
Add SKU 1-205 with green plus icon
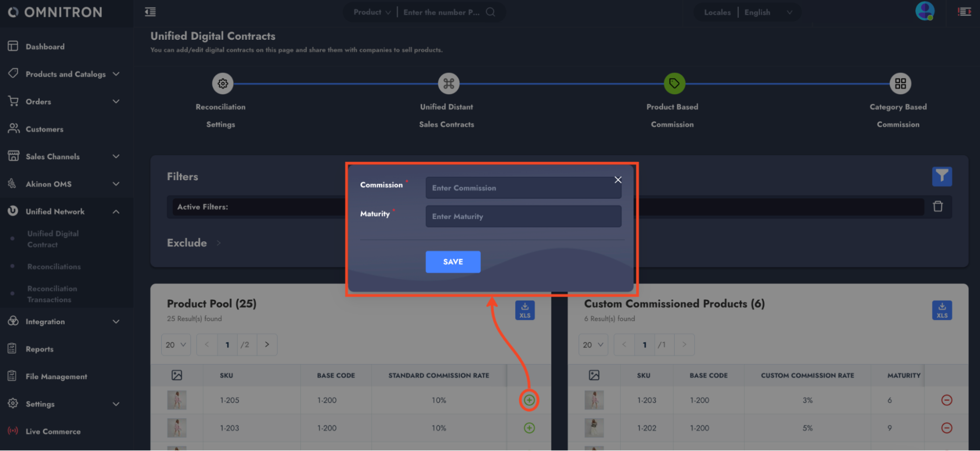tap(529, 400)
